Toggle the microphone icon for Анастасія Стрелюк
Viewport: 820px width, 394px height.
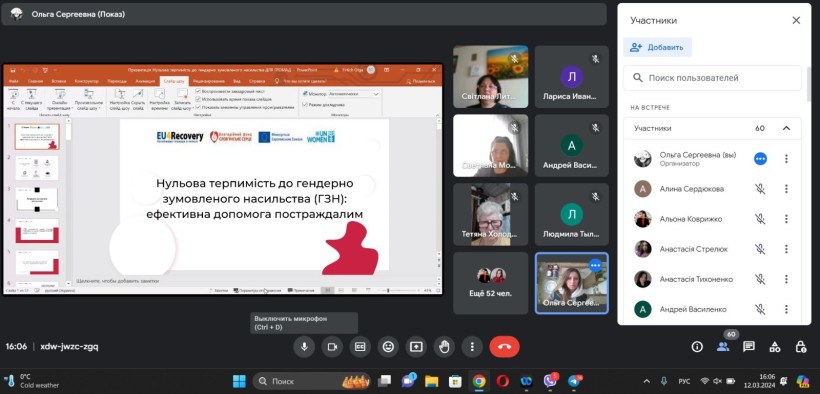[760, 249]
